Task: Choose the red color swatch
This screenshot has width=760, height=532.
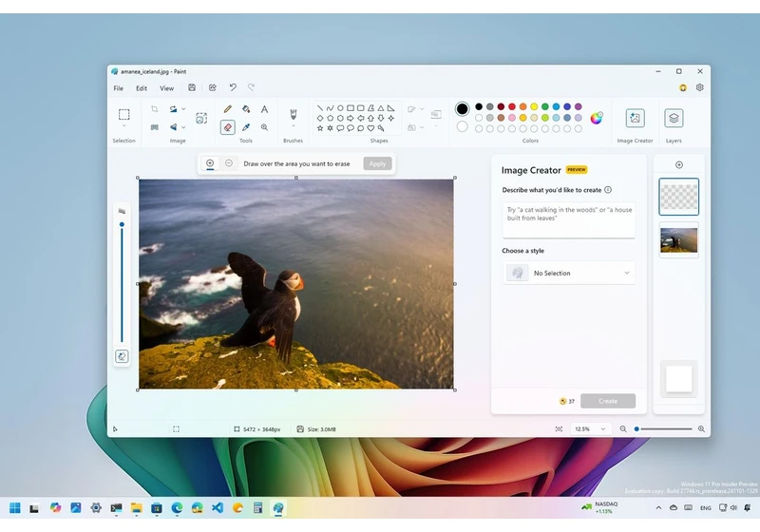Action: pos(512,106)
